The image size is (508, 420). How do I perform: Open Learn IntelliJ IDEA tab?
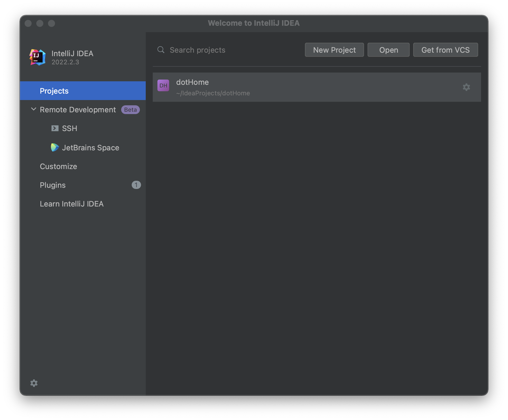coord(83,204)
